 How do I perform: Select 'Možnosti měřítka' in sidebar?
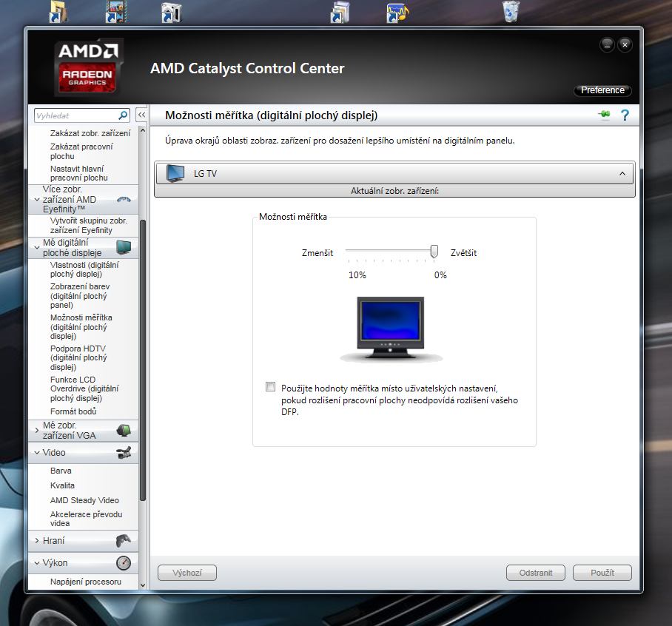(x=81, y=326)
